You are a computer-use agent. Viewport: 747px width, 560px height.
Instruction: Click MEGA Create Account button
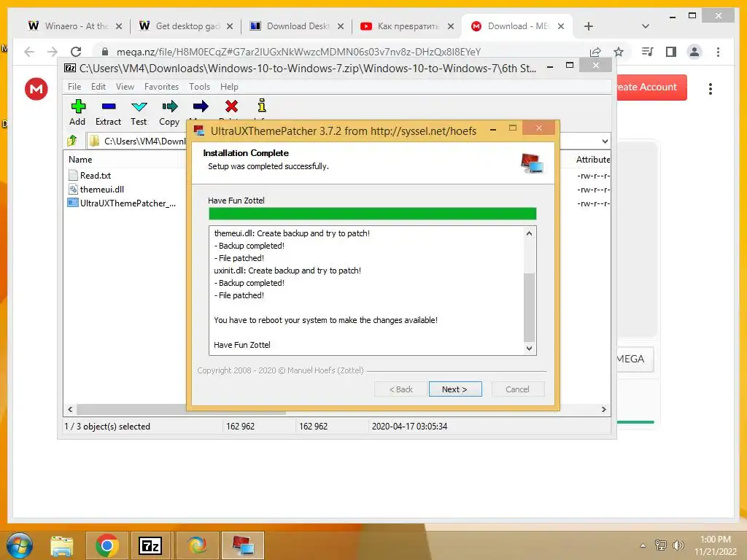pyautogui.click(x=651, y=87)
